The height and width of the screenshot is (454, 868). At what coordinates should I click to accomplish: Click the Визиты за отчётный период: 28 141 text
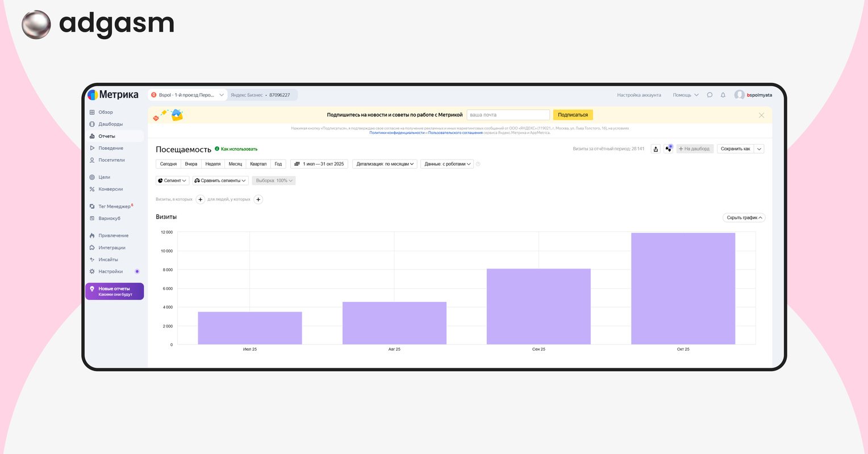(x=608, y=149)
